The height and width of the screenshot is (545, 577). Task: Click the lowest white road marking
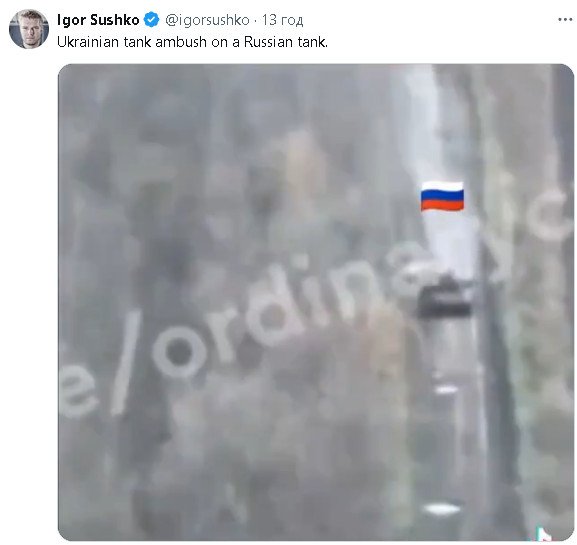point(442,509)
